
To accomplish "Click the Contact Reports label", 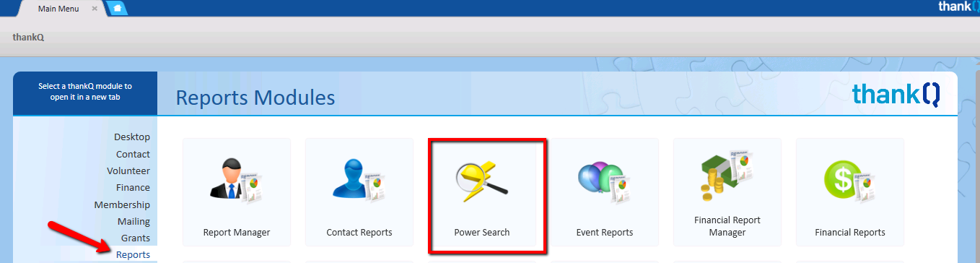I will click(x=359, y=233).
